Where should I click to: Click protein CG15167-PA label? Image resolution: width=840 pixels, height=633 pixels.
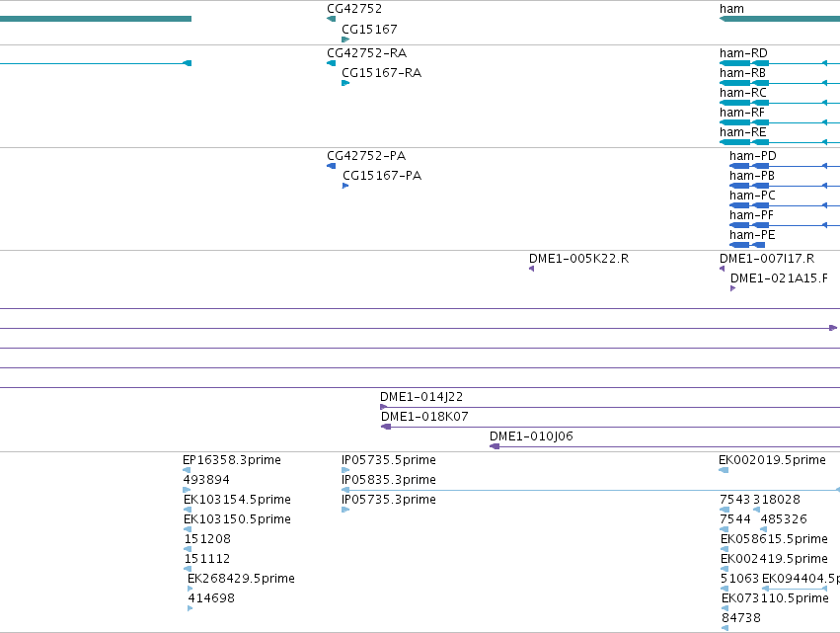click(382, 176)
